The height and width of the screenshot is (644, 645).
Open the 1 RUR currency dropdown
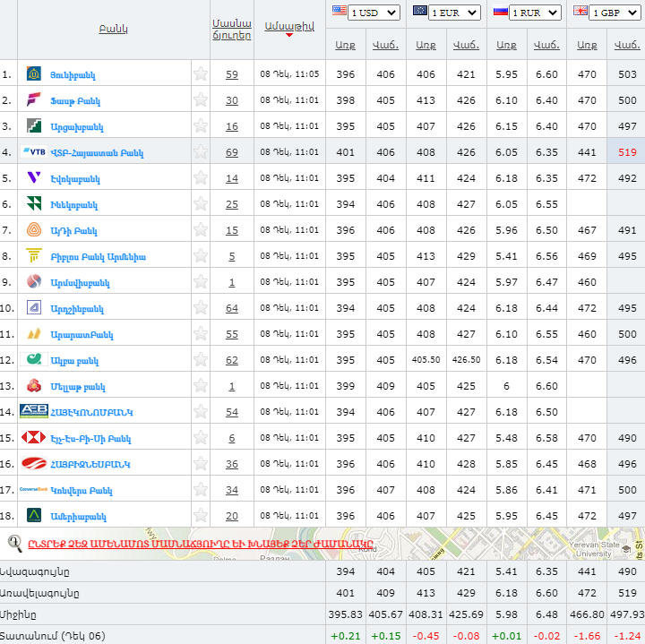tap(535, 13)
